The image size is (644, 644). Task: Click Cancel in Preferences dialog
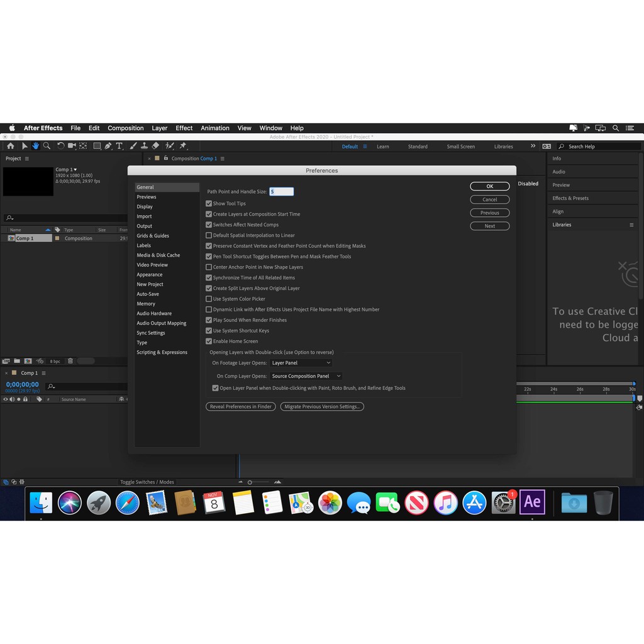(x=489, y=199)
